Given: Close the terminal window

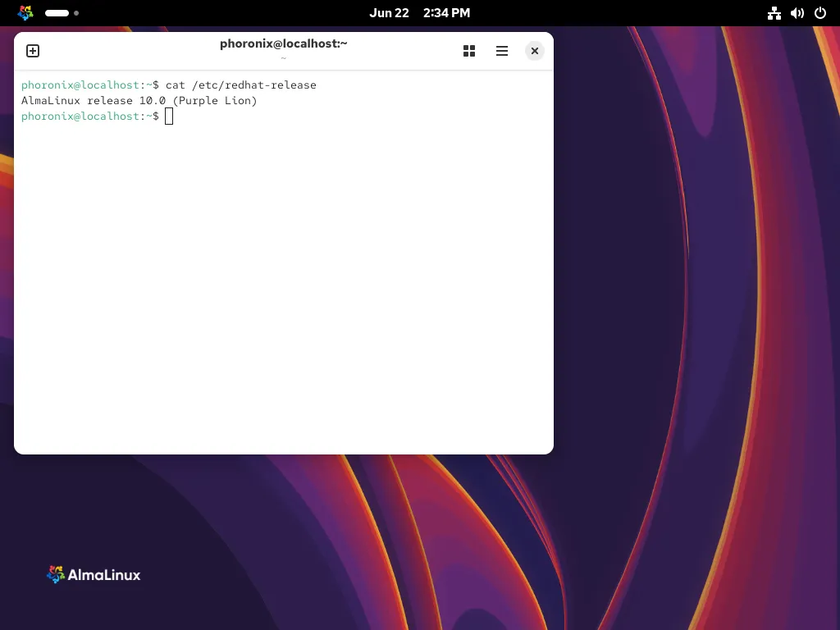Looking at the screenshot, I should coord(534,51).
